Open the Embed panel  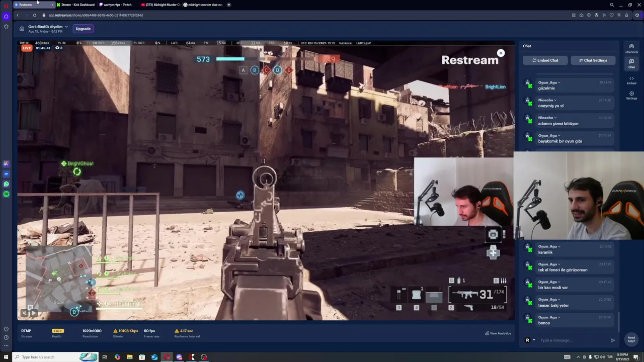click(631, 80)
